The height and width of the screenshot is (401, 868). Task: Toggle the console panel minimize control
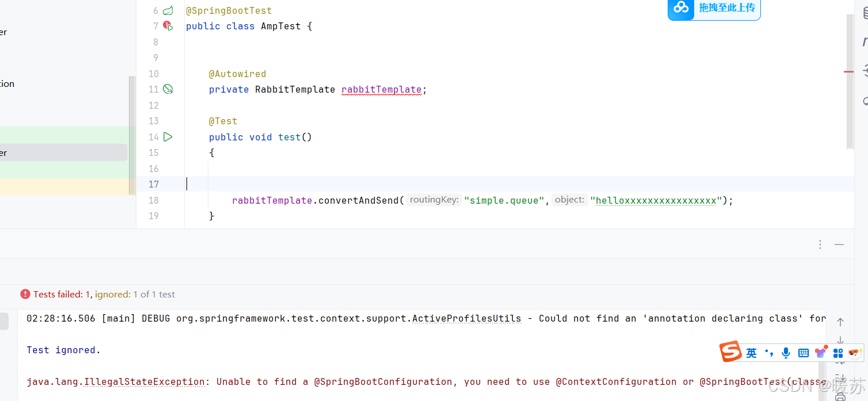click(839, 244)
